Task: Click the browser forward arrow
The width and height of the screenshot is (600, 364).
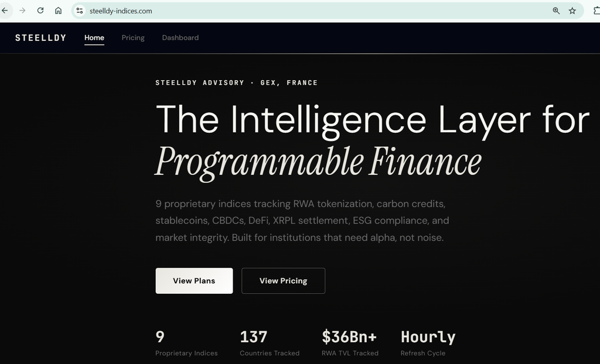Action: [22, 11]
